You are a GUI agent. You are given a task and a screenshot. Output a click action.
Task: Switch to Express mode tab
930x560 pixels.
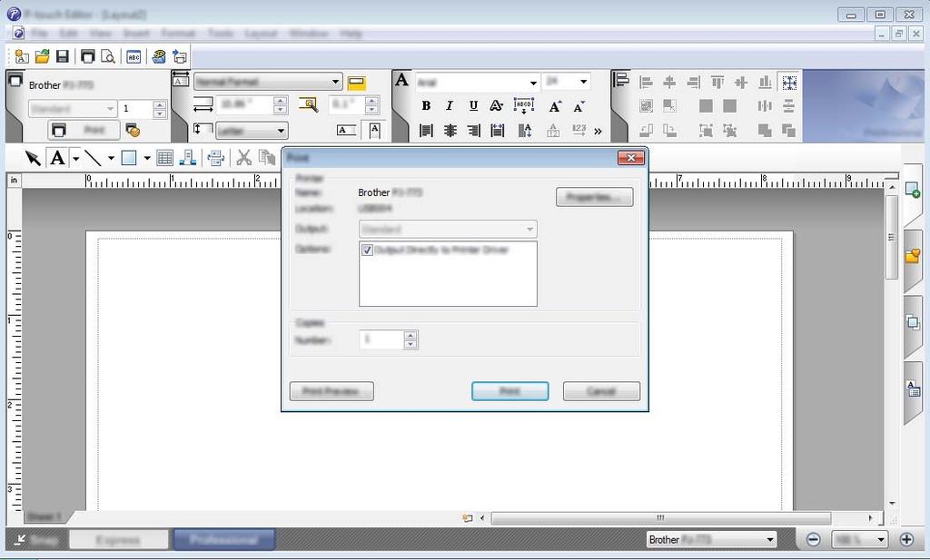pos(118,540)
